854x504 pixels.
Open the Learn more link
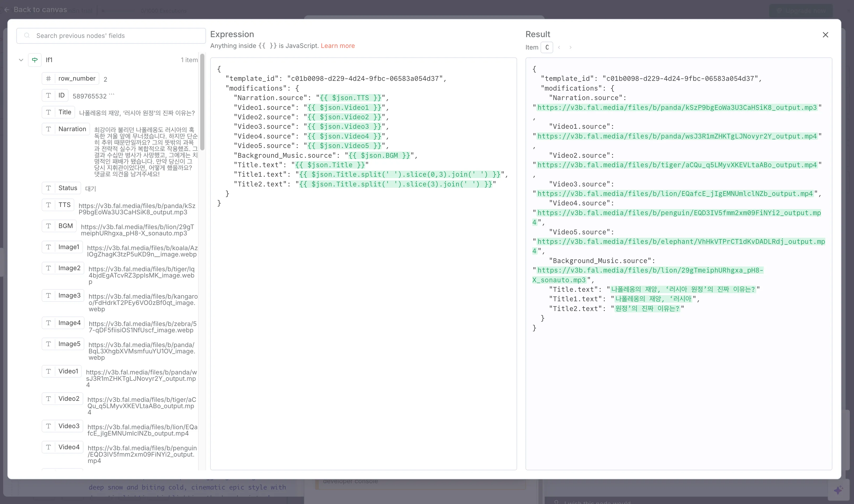(x=337, y=46)
